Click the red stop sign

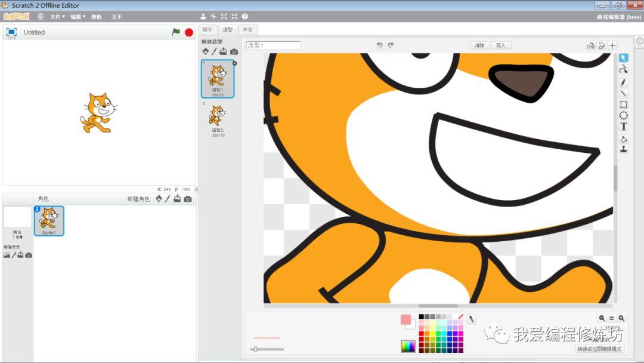tap(189, 32)
